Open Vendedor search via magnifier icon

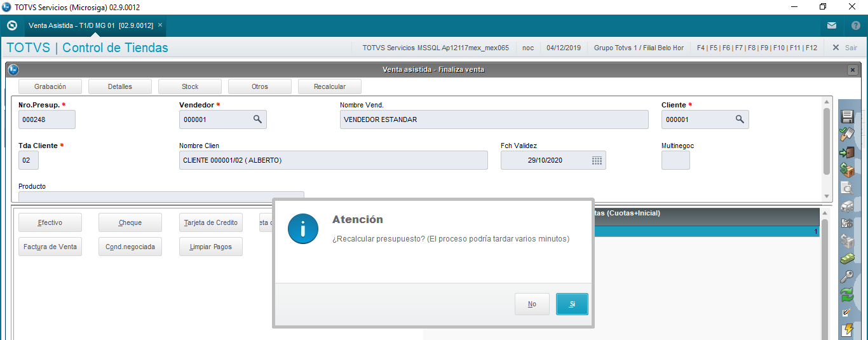pos(257,119)
